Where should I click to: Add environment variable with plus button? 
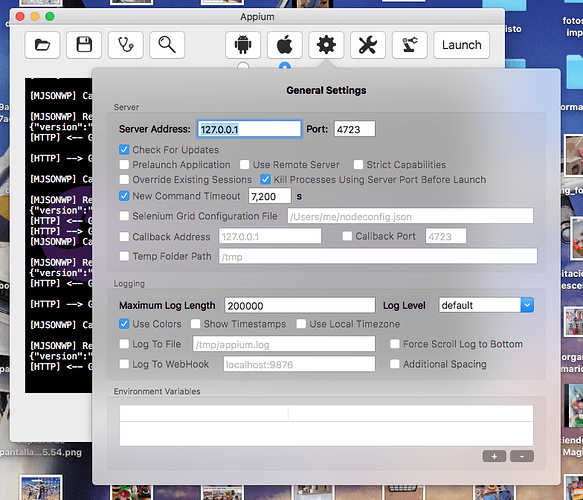pyautogui.click(x=494, y=456)
